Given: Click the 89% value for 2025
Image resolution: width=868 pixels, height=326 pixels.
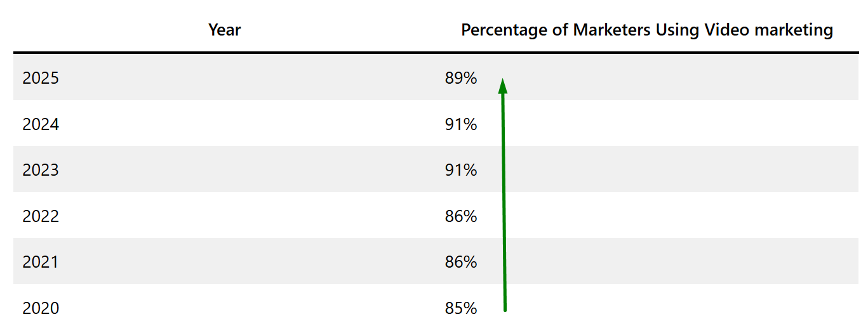Looking at the screenshot, I should tap(461, 79).
